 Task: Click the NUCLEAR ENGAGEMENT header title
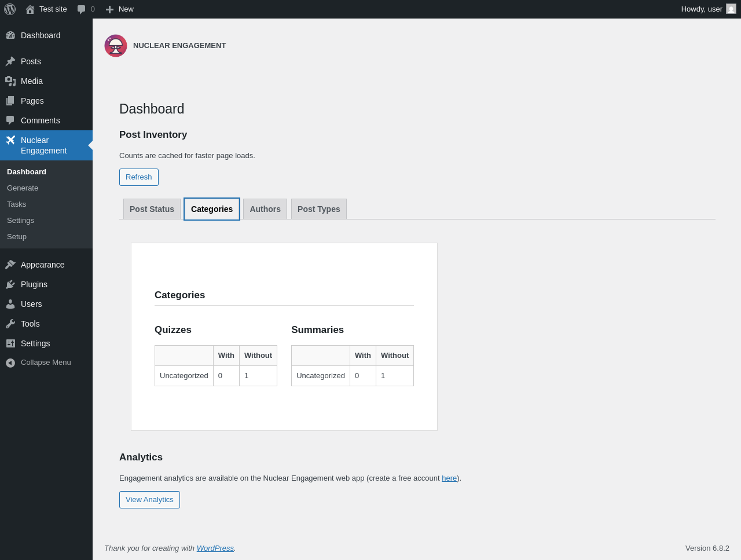coord(179,46)
